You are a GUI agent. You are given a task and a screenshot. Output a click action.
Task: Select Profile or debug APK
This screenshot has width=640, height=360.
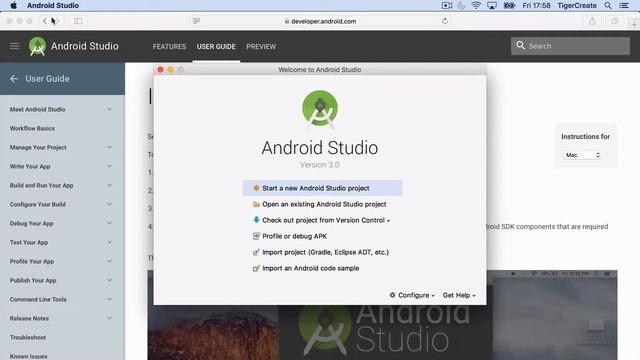(x=322, y=236)
